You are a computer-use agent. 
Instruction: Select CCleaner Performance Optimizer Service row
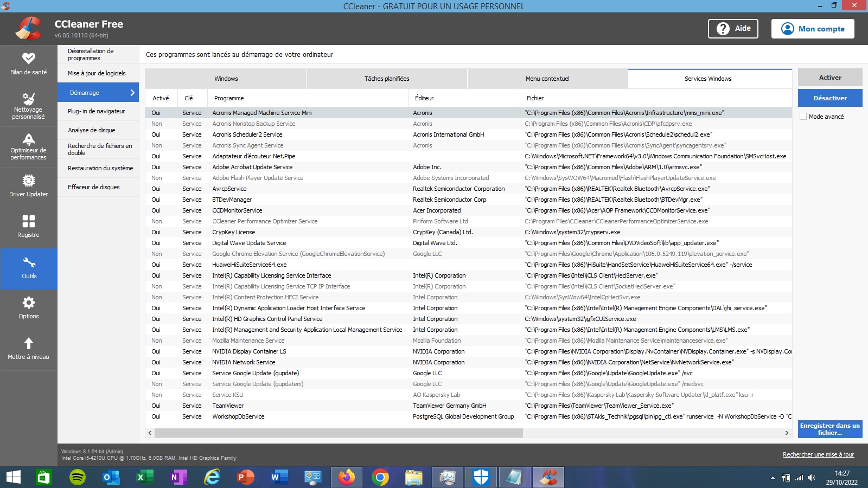pyautogui.click(x=469, y=221)
